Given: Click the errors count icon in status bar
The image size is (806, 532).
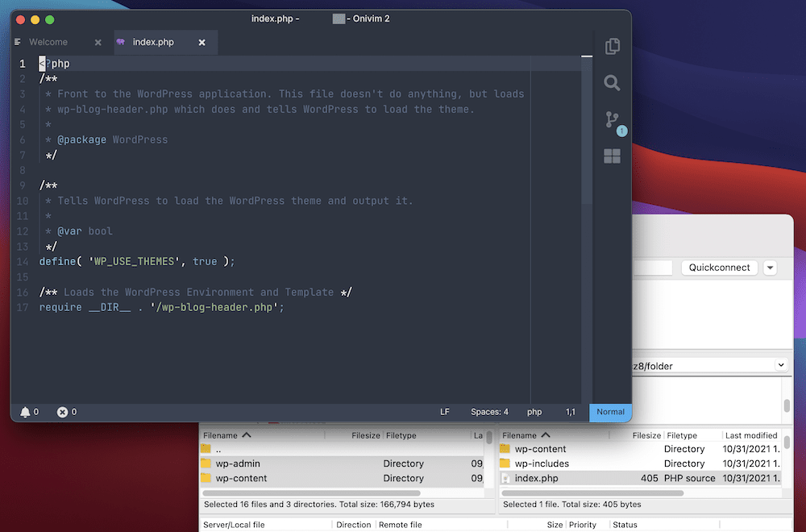Looking at the screenshot, I should click(62, 412).
